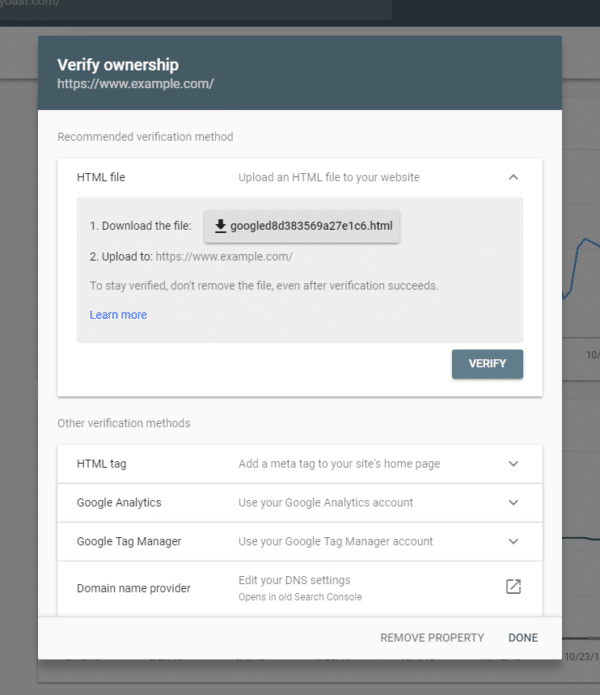This screenshot has height=695, width=600.
Task: Select Google Analytics verification method
Action: pyautogui.click(x=300, y=503)
